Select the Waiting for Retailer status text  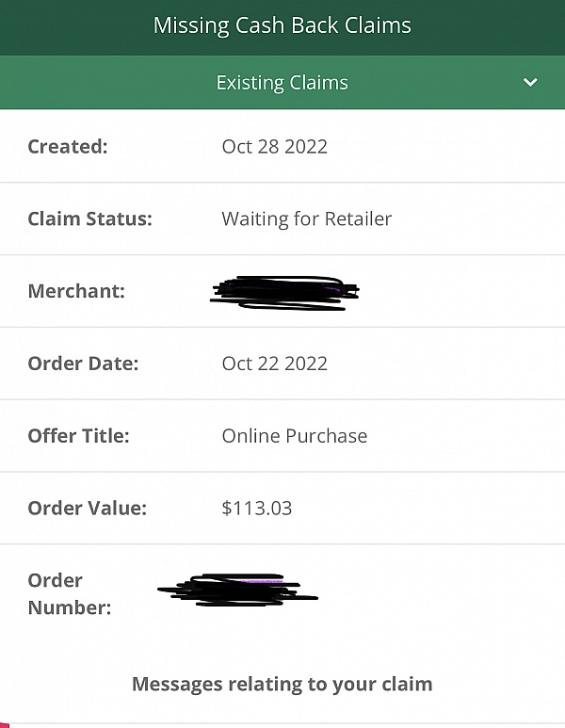point(306,218)
